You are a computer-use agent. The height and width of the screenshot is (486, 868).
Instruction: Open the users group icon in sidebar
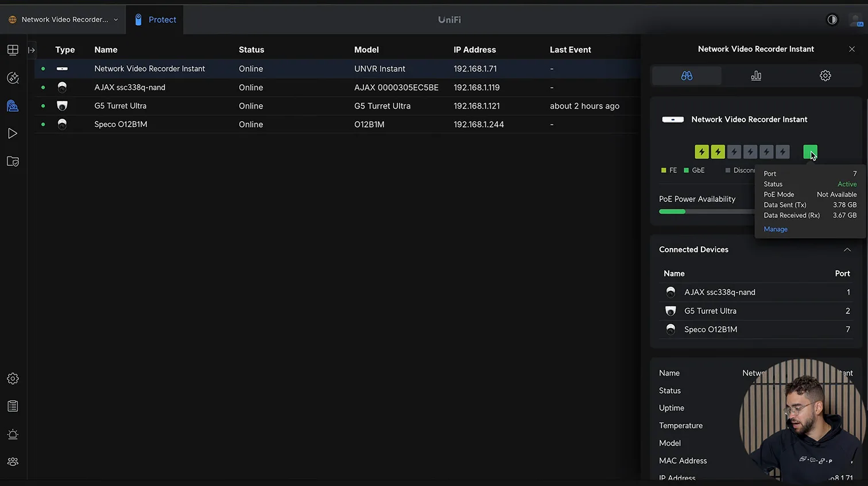click(x=13, y=462)
